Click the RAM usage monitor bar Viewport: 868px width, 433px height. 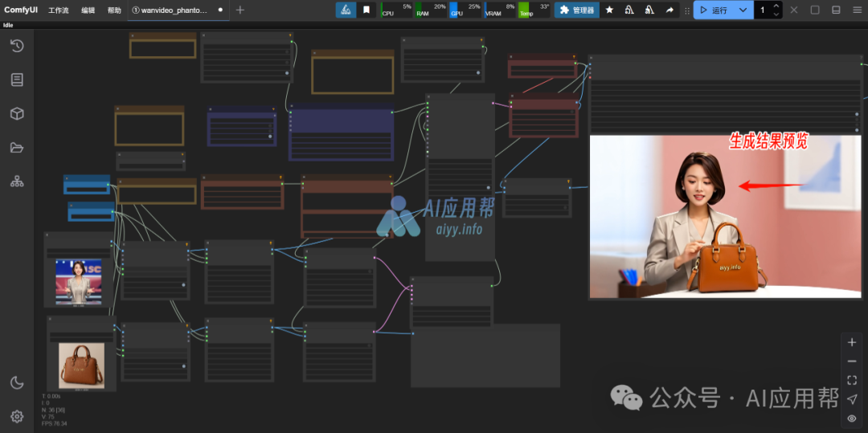[431, 10]
